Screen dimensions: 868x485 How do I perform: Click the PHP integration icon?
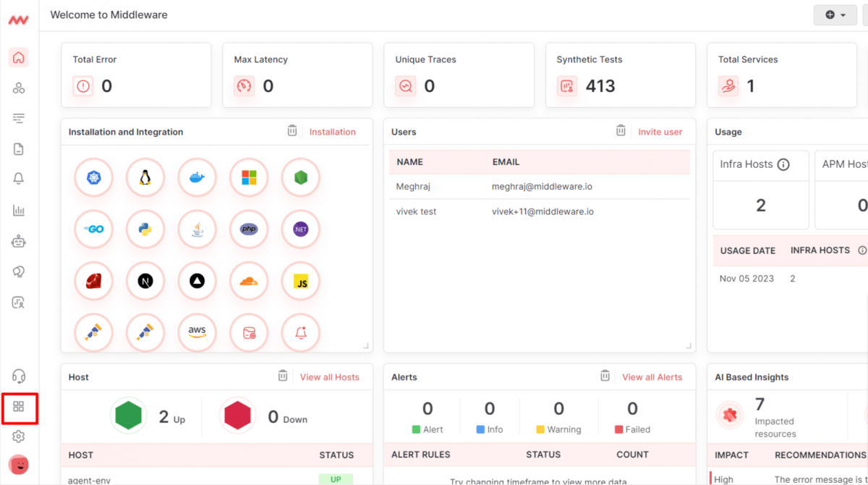point(249,229)
